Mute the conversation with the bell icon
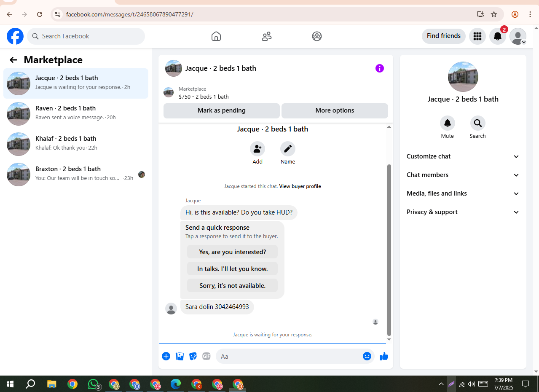The width and height of the screenshot is (539, 392). click(448, 123)
